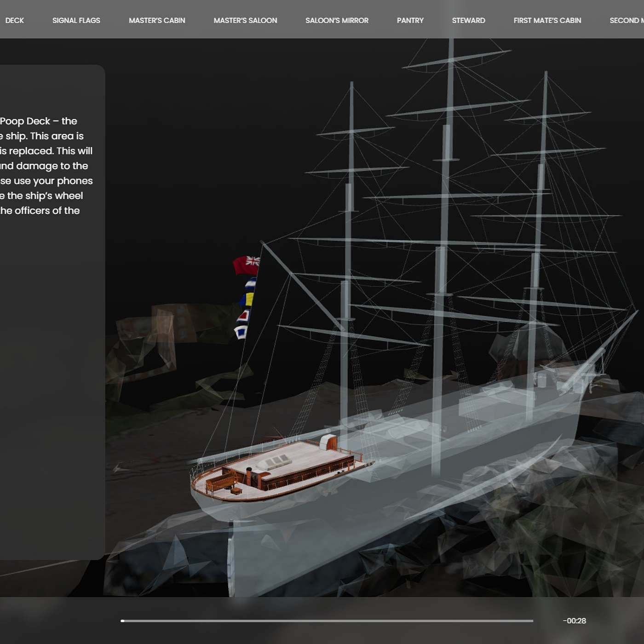Click the text 'e the ship's wheel'
The width and height of the screenshot is (644, 644).
pos(41,195)
